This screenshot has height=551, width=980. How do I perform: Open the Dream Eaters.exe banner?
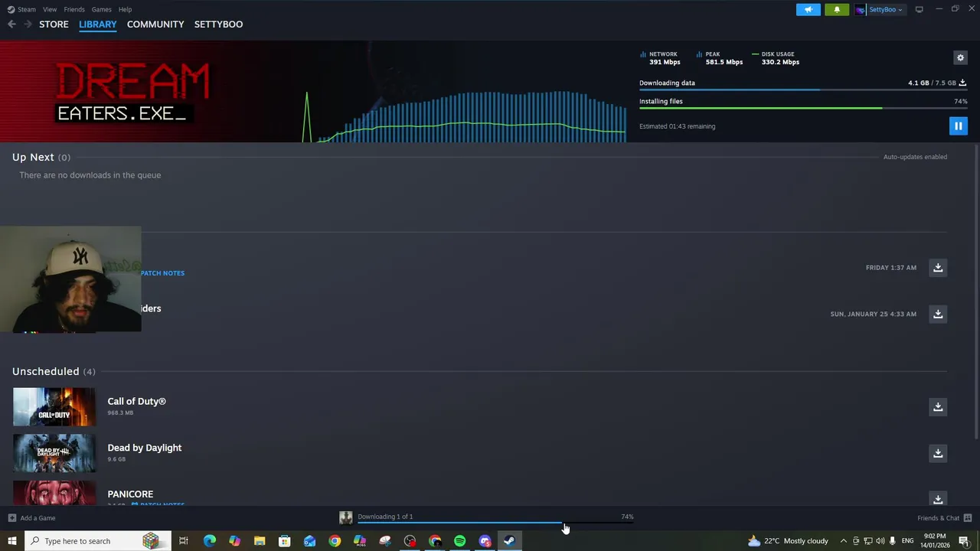tap(132, 92)
